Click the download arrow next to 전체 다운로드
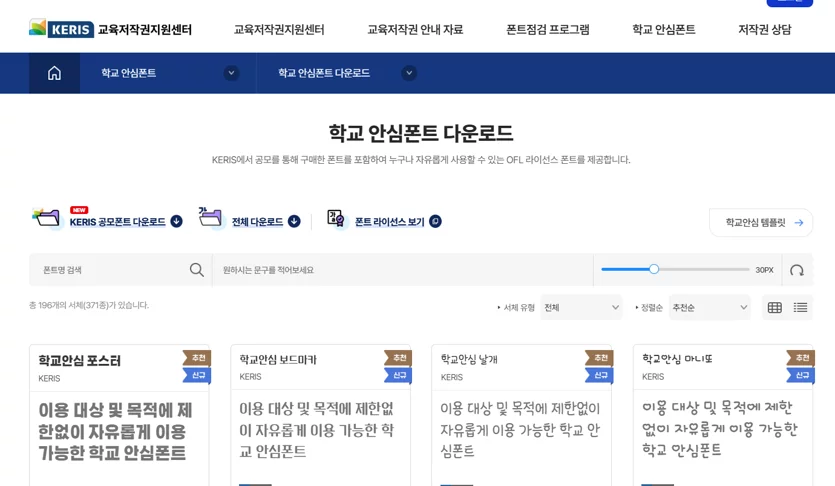This screenshot has height=486, width=835. point(294,221)
